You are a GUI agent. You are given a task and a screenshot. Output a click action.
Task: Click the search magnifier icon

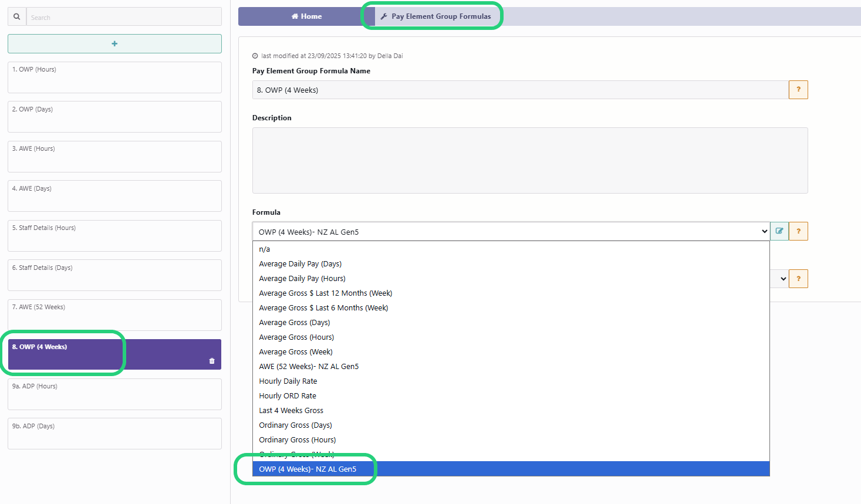17,16
